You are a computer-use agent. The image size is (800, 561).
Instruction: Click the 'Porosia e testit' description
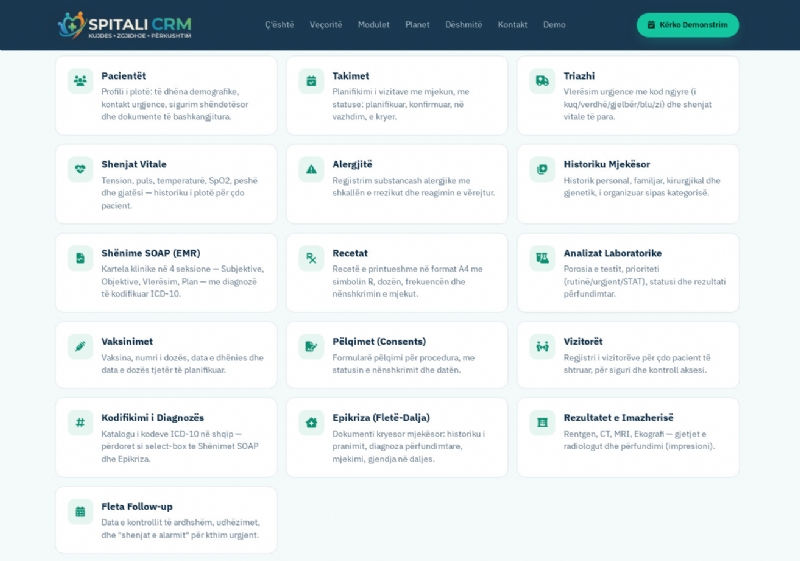(644, 282)
